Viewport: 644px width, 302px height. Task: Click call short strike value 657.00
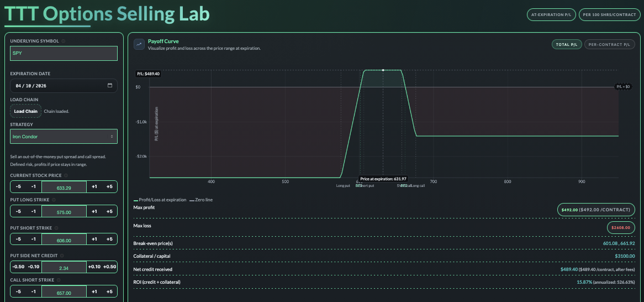tap(64, 291)
